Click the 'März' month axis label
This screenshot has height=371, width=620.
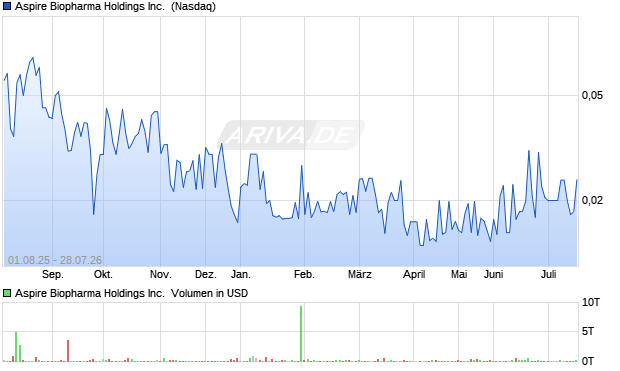(x=359, y=274)
